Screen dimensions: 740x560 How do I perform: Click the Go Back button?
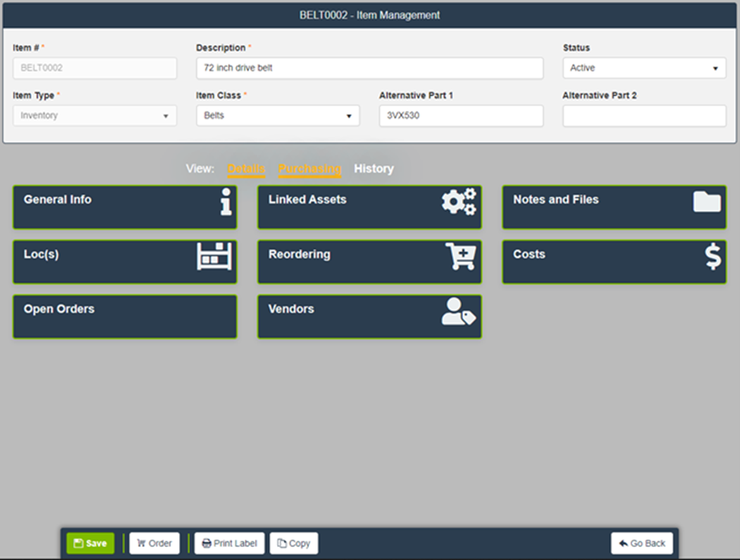tap(641, 543)
